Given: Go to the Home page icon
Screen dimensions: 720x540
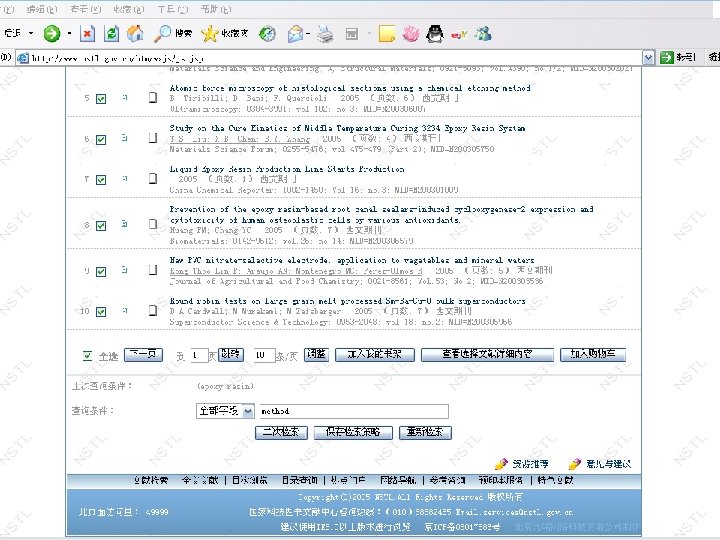Looking at the screenshot, I should pyautogui.click(x=135, y=33).
